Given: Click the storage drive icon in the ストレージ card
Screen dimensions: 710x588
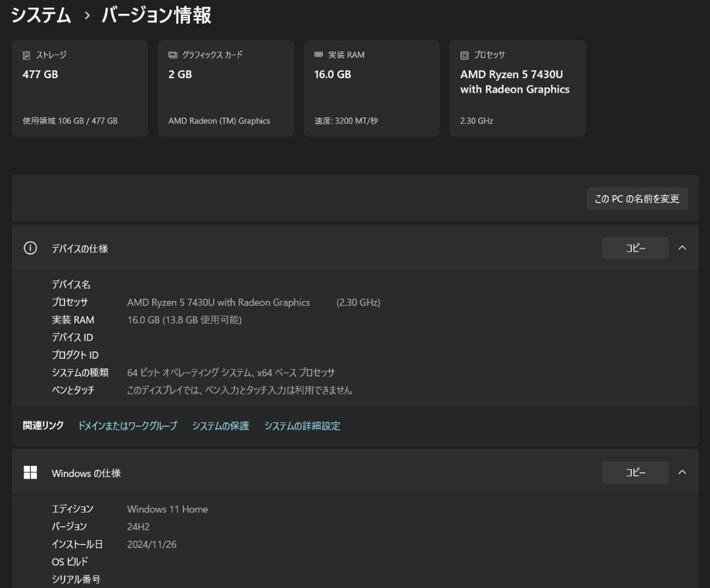Looking at the screenshot, I should pyautogui.click(x=26, y=55).
